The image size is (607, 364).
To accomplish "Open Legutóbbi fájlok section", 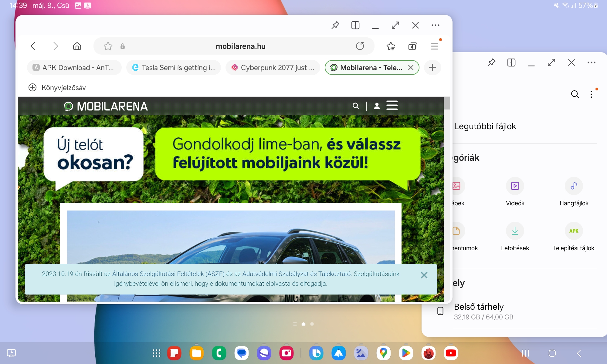I will click(x=485, y=126).
